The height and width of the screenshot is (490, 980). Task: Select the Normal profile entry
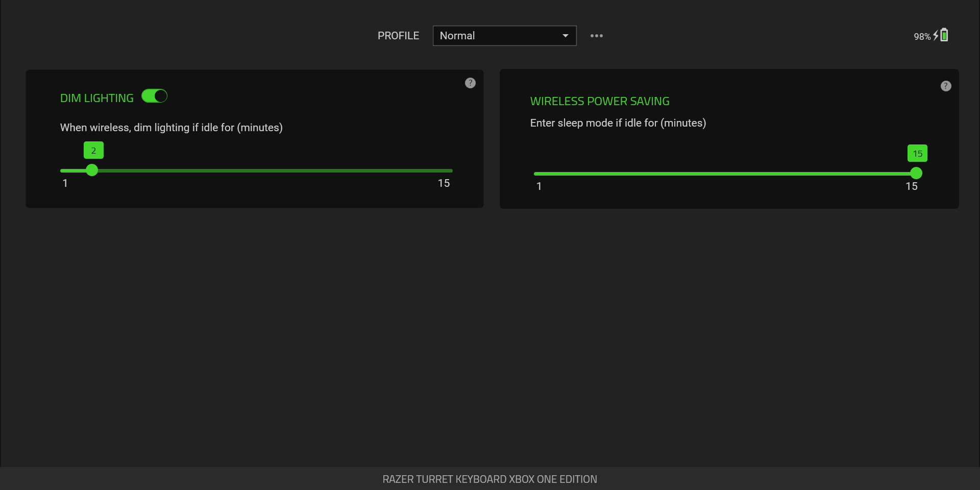coord(457,36)
